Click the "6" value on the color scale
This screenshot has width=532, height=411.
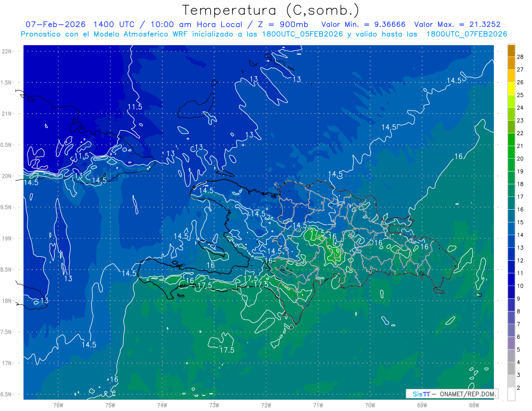pos(519,337)
